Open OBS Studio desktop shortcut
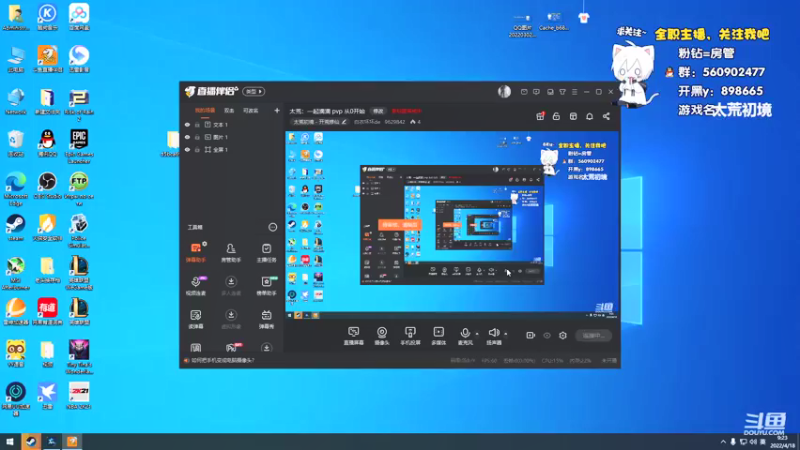This screenshot has width=800, height=450. 47,186
